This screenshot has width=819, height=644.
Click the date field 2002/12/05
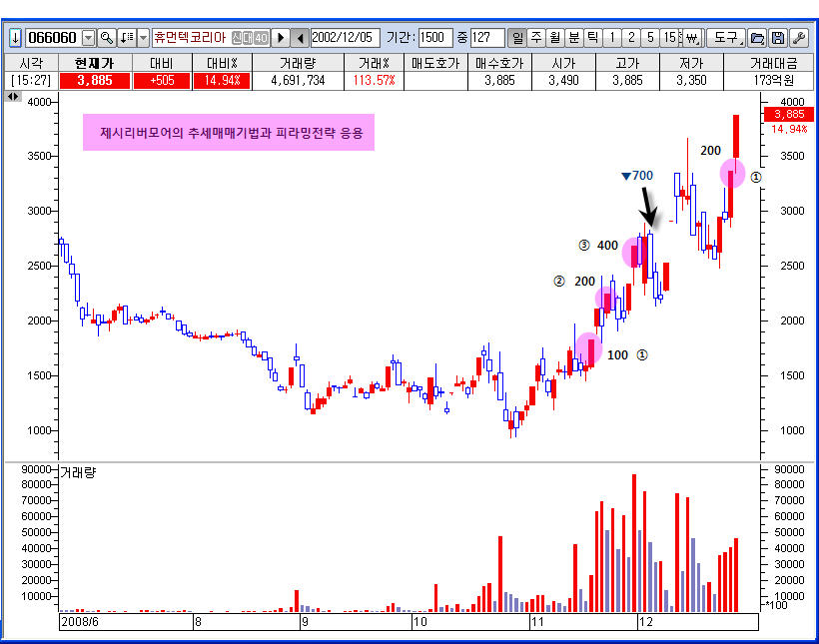click(345, 38)
